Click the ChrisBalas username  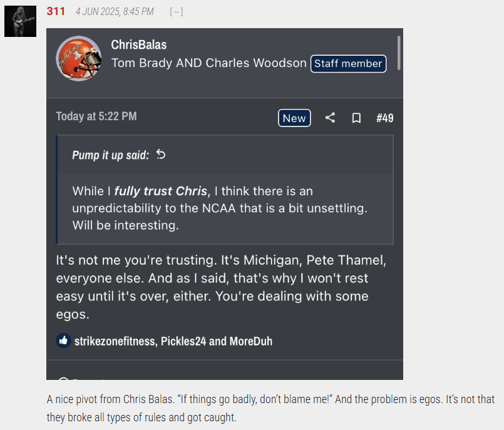(x=139, y=44)
